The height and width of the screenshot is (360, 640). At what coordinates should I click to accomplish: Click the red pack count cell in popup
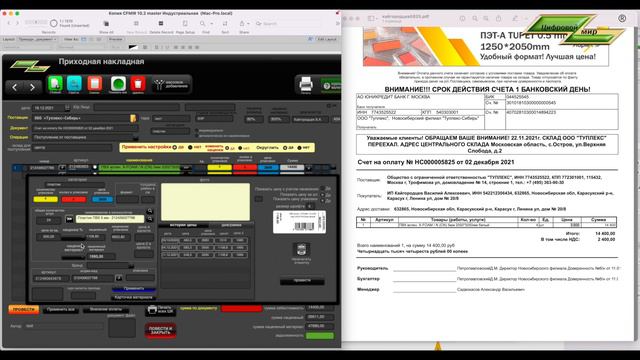tap(74, 199)
